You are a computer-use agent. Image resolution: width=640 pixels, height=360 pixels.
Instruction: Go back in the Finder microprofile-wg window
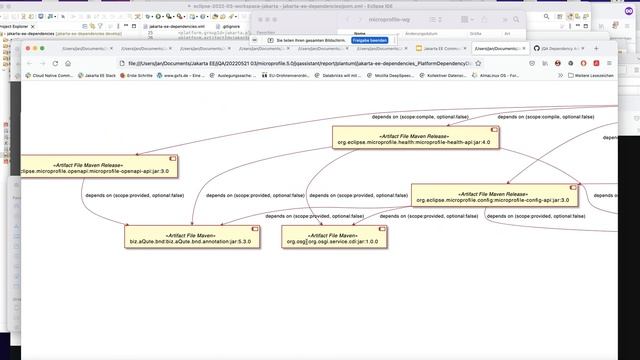347,20
